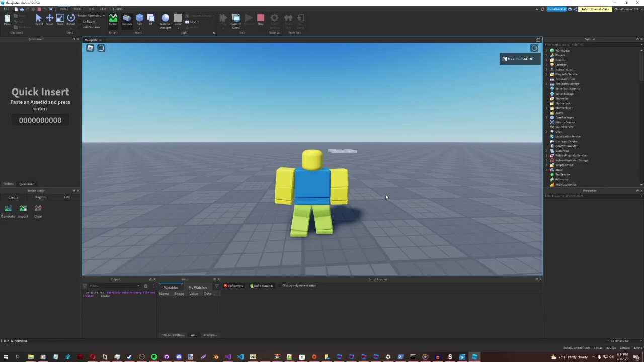Open the Breakpoints tab
Screen dimensions: 644x362
210,335
